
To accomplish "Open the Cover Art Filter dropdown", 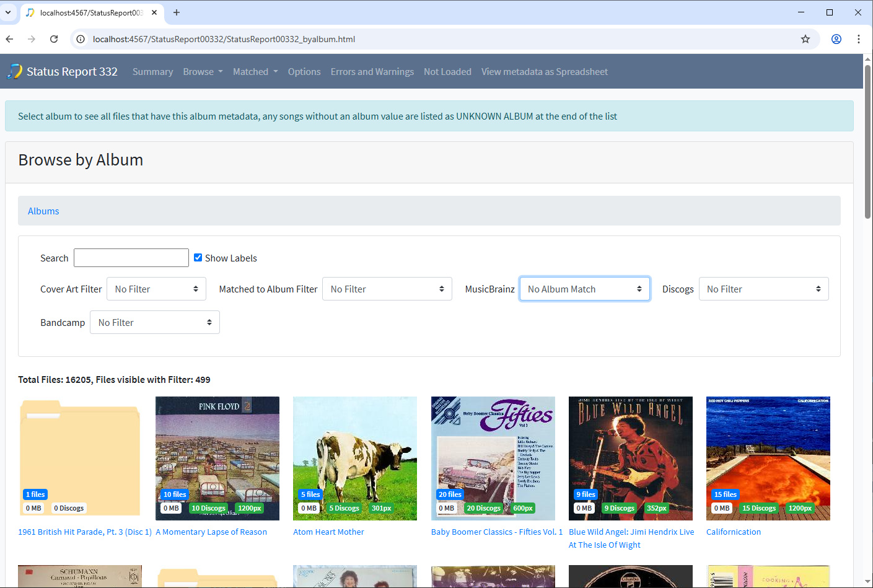I will (156, 289).
